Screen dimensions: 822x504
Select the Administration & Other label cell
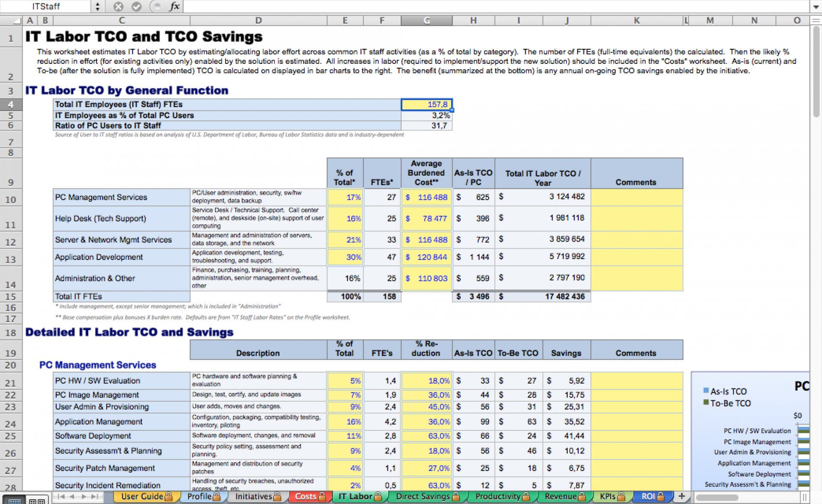point(122,279)
